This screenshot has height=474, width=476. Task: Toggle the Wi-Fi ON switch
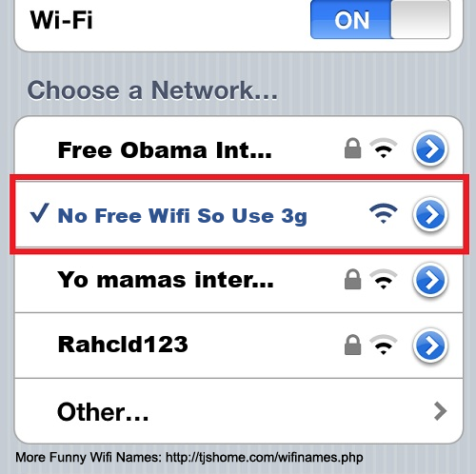(380, 19)
